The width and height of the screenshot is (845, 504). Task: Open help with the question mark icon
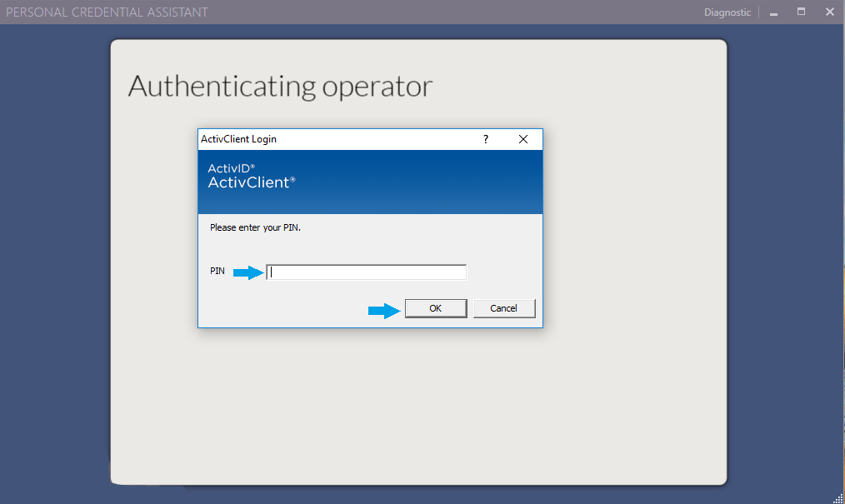[x=486, y=139]
